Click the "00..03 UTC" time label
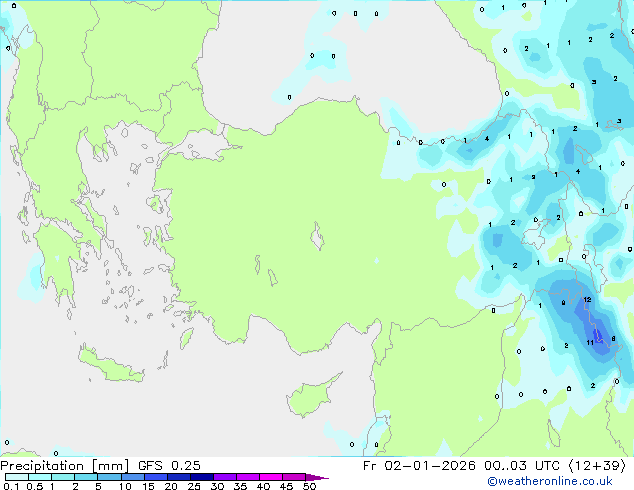 point(522,466)
